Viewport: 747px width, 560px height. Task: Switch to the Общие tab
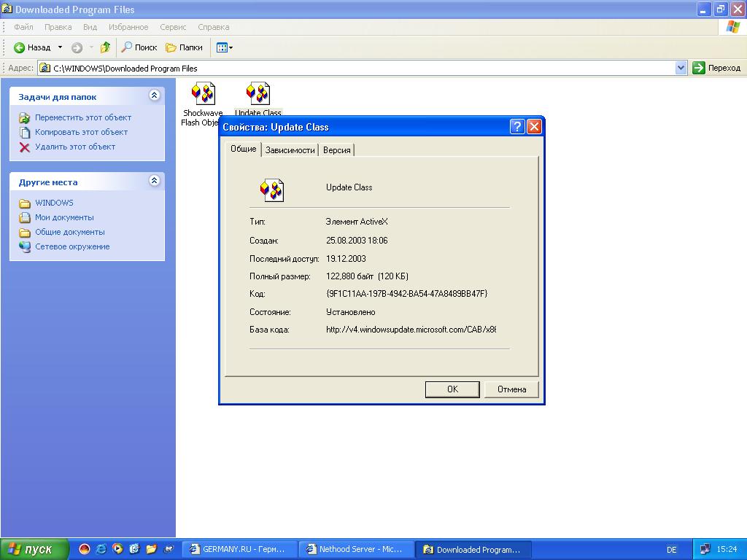click(244, 149)
